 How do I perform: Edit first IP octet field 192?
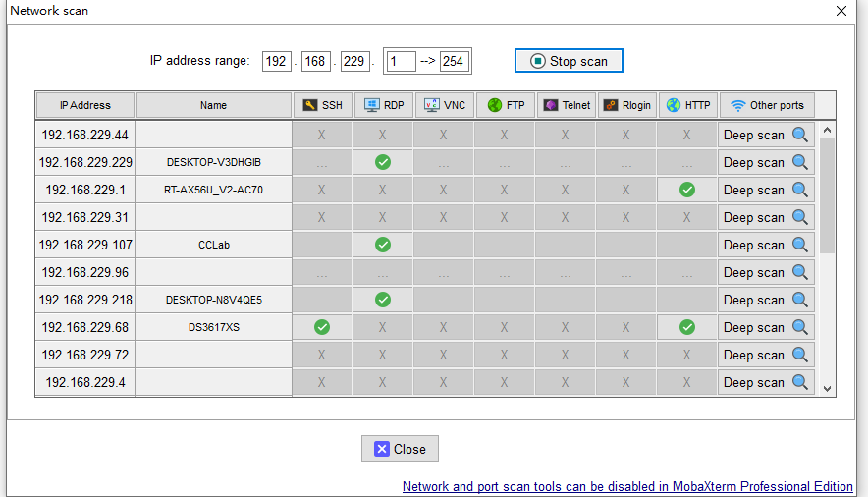(276, 61)
